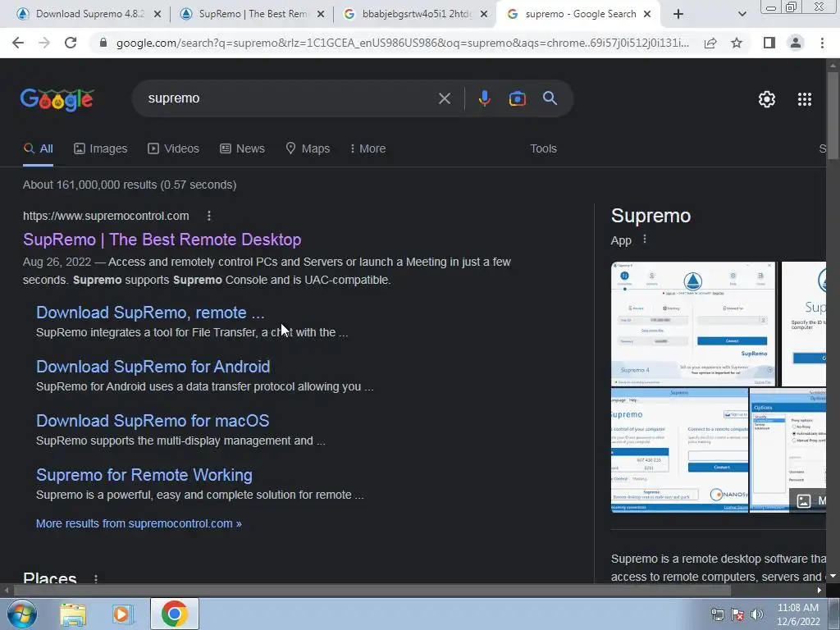Open the Supremo Options dialog thumbnail
This screenshot has height=630, width=840.
[787, 450]
